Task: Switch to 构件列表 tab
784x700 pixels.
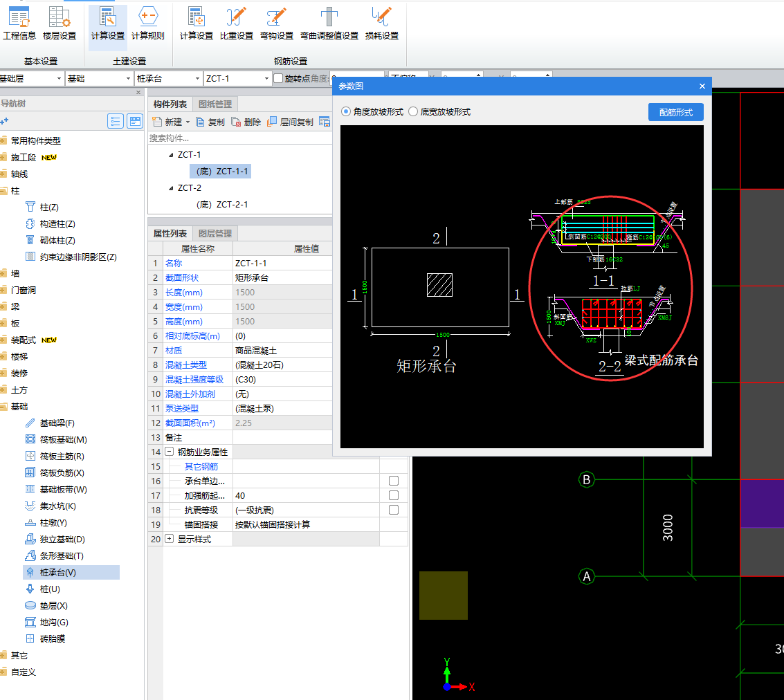Action: tap(170, 104)
